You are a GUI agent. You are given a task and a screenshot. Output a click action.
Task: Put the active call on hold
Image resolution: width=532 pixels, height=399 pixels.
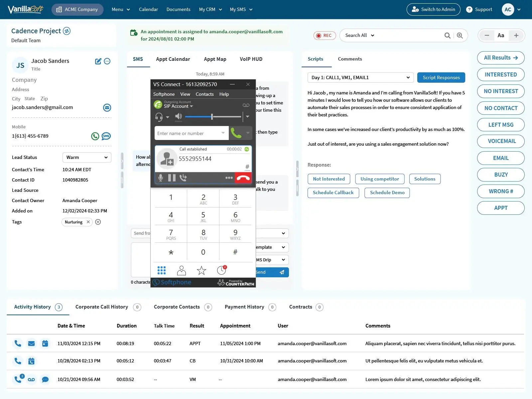(172, 178)
